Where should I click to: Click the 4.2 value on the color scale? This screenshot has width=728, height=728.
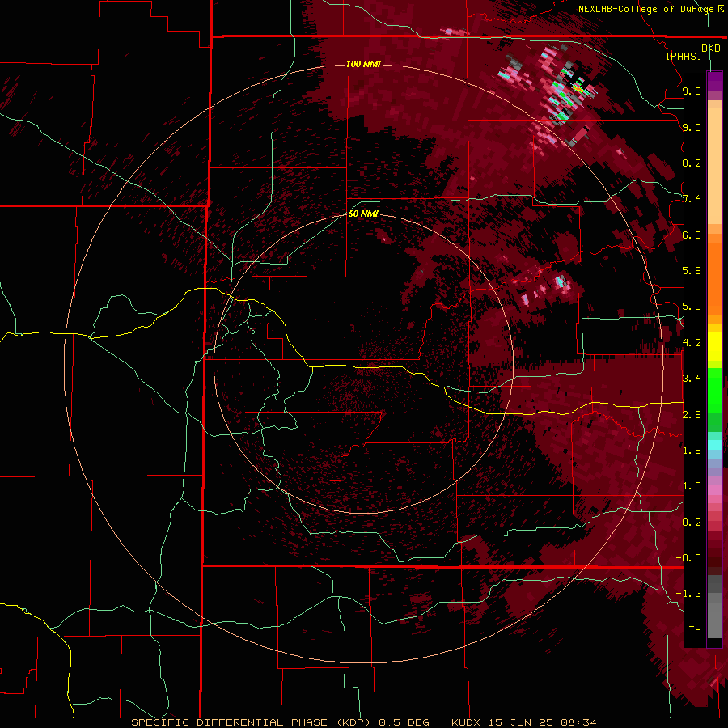click(x=692, y=343)
